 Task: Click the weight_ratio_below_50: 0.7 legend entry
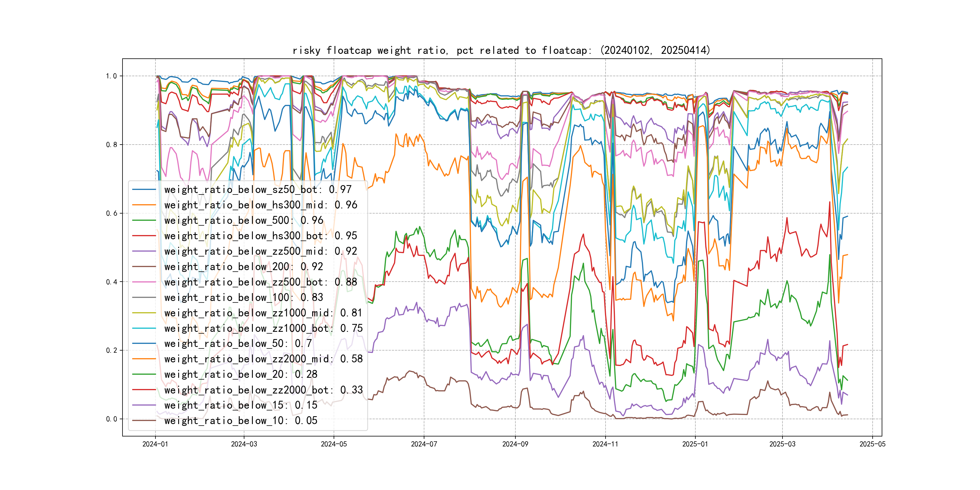tap(238, 344)
